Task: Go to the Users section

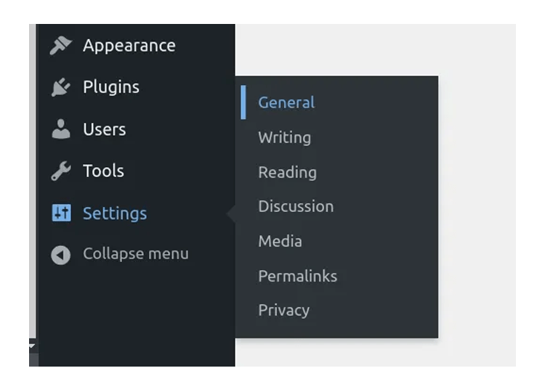Action: click(104, 129)
